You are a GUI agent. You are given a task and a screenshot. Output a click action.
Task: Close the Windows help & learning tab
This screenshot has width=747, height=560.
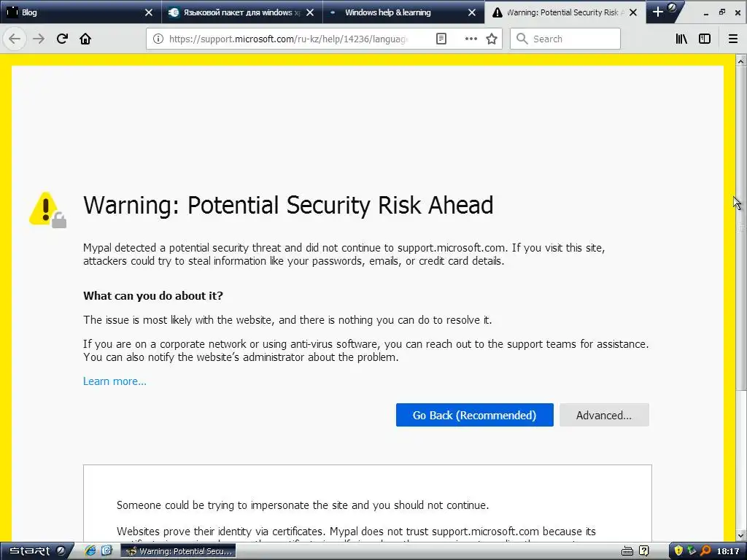pyautogui.click(x=472, y=12)
